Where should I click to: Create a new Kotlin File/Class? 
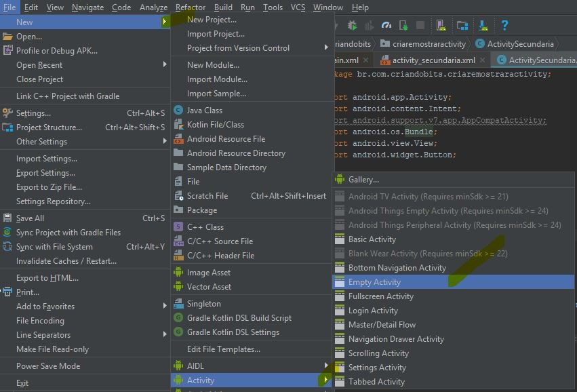252,124
